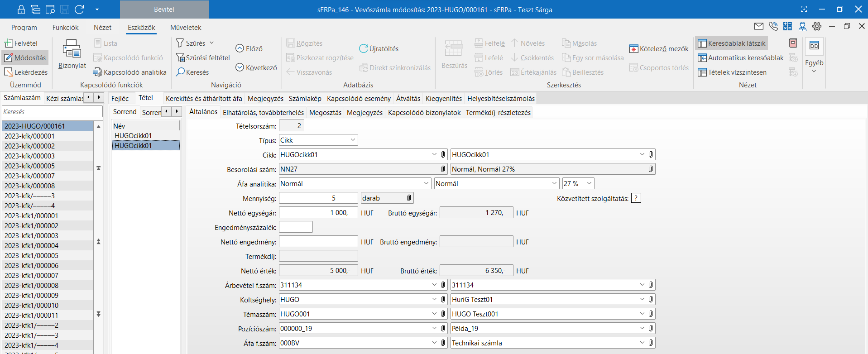
Task: Switch to the Fejléc tab
Action: pyautogui.click(x=120, y=98)
